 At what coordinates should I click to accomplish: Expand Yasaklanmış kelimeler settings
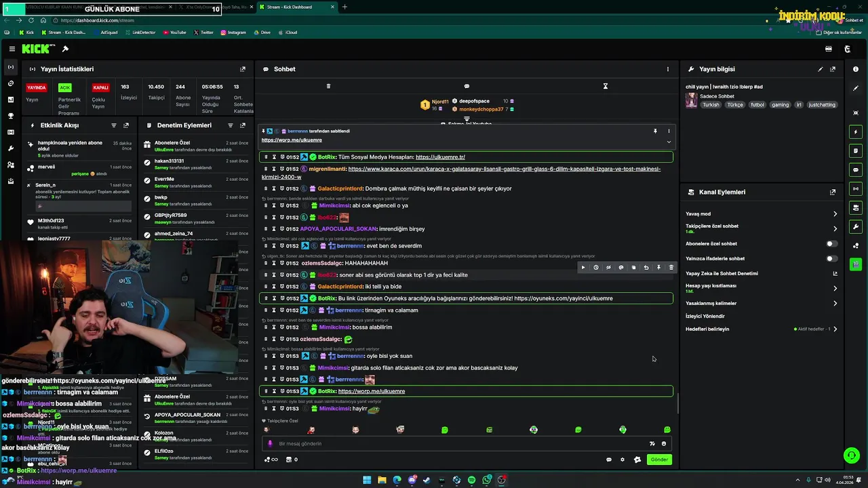pyautogui.click(x=835, y=304)
